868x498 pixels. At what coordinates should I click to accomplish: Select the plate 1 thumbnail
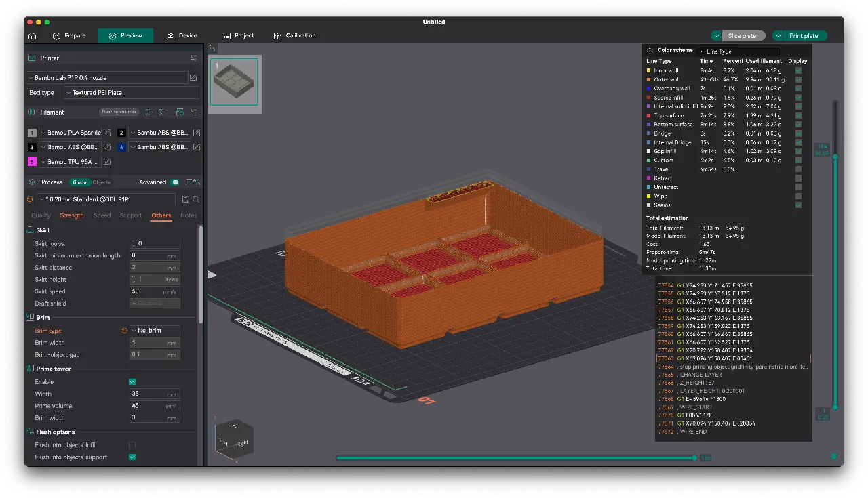coord(234,81)
